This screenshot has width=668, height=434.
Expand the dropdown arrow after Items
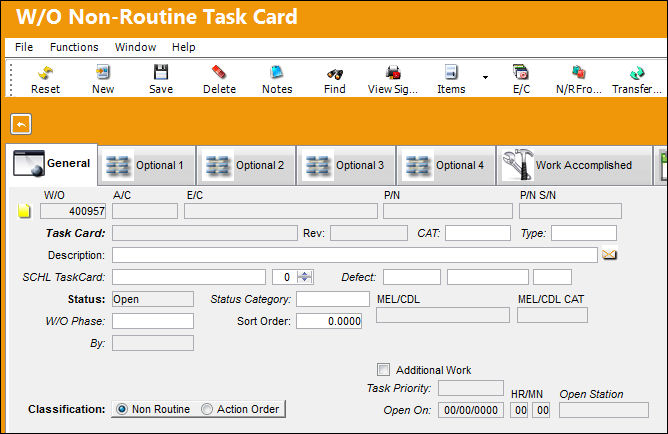tap(485, 77)
